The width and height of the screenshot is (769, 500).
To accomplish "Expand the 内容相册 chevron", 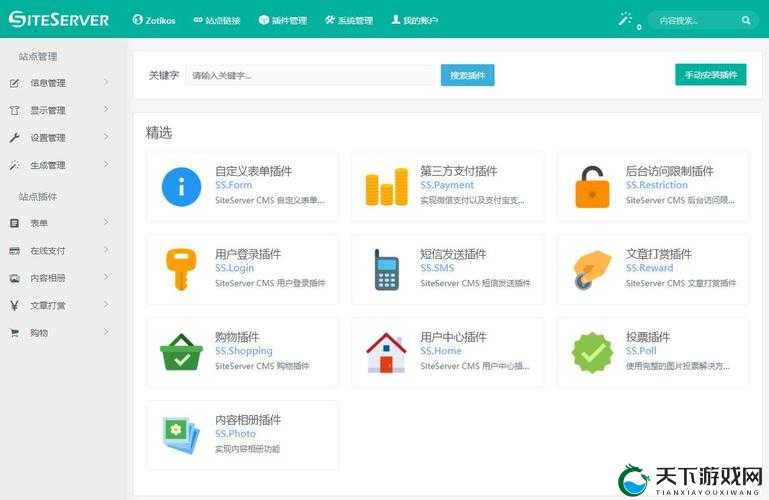I will tap(106, 277).
